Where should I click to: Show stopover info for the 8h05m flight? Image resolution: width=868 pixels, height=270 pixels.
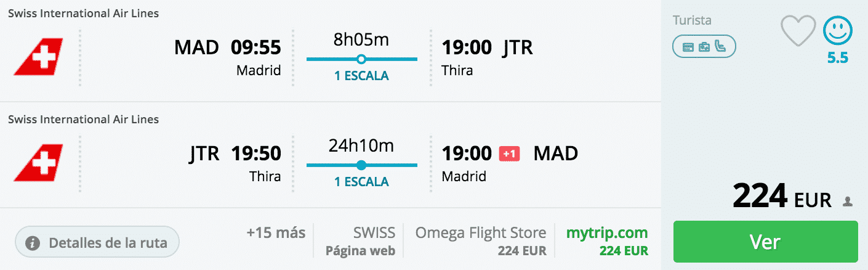pyautogui.click(x=361, y=76)
